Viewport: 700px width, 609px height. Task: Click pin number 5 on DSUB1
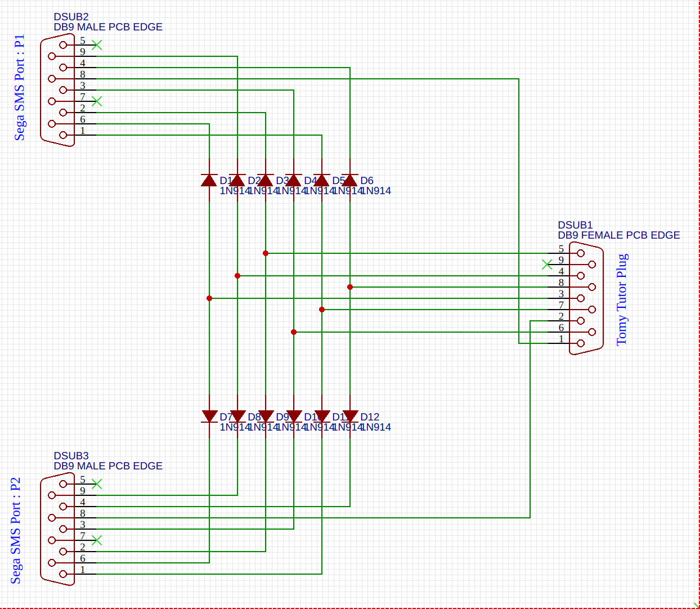(561, 249)
